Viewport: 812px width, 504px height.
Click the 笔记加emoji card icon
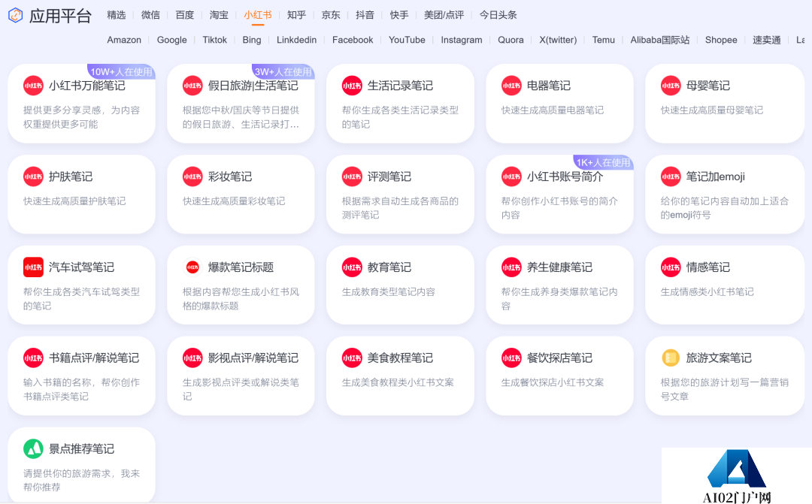[x=671, y=177]
